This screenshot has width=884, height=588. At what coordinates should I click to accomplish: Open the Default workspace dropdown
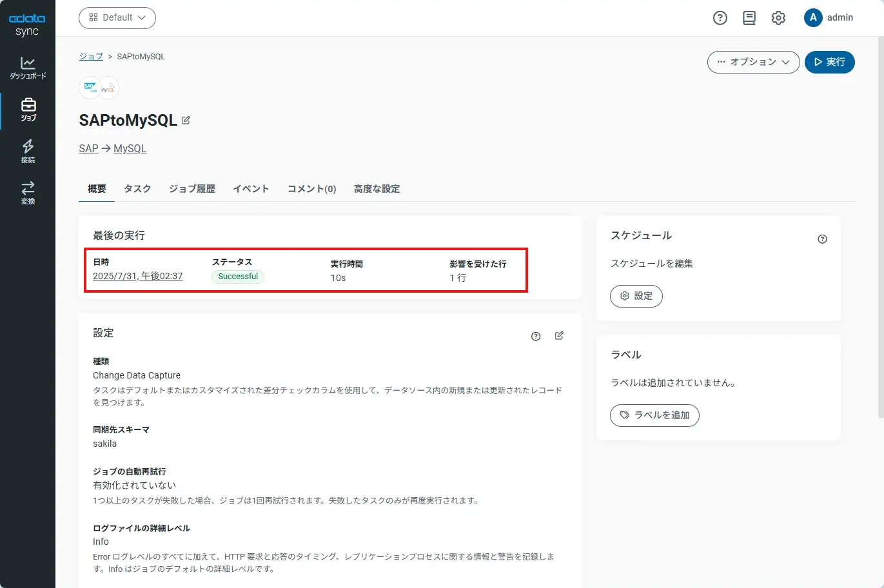117,18
